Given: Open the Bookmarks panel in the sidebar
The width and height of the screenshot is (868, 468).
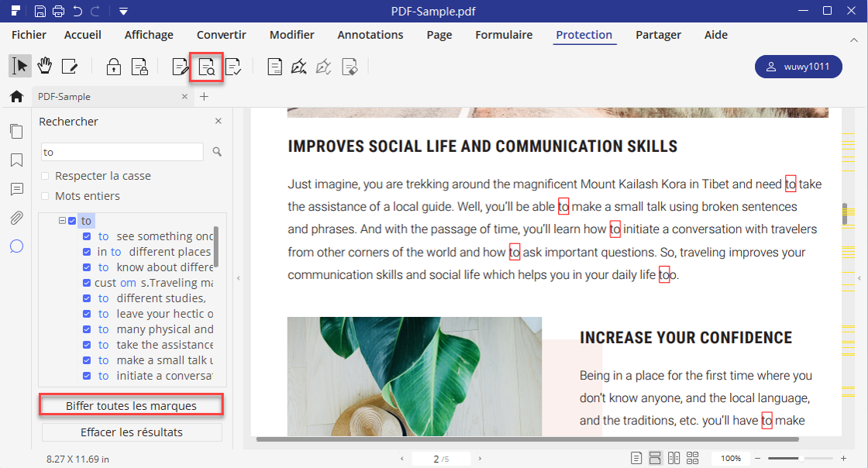Looking at the screenshot, I should click(16, 160).
